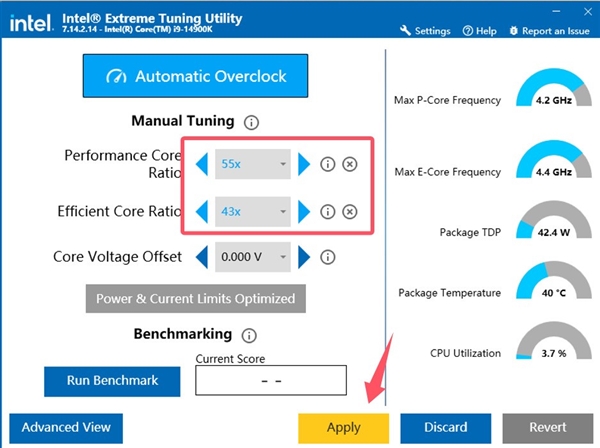600x448 pixels.
Task: Click Report an Issue link
Action: pyautogui.click(x=549, y=31)
